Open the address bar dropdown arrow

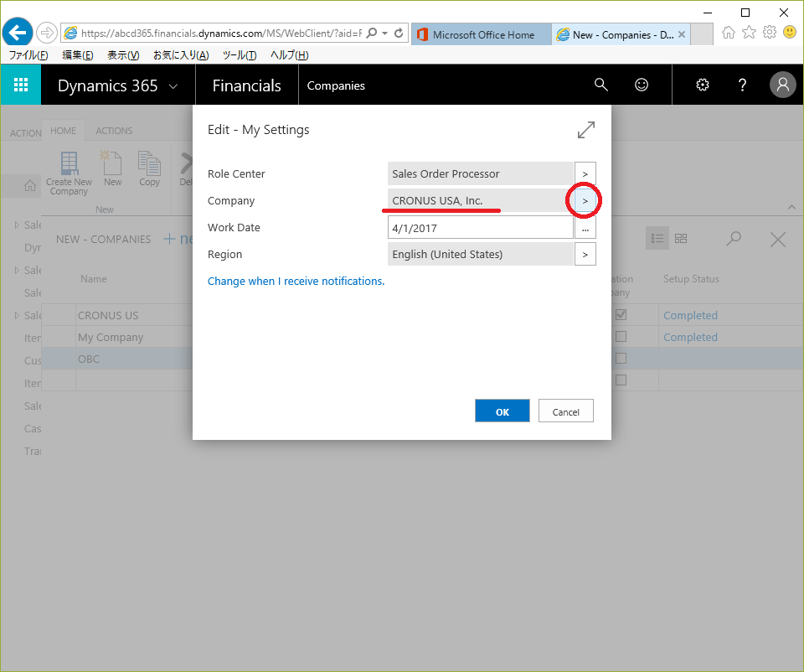(x=385, y=34)
